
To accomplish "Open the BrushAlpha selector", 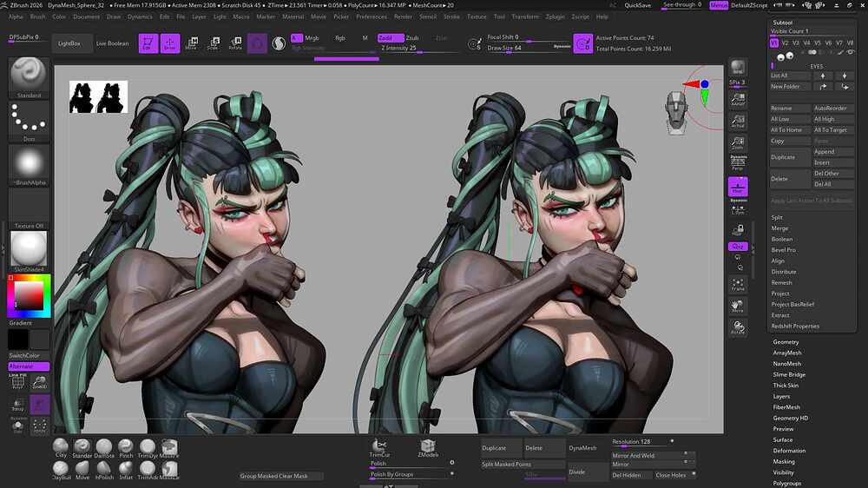I will coord(29,164).
